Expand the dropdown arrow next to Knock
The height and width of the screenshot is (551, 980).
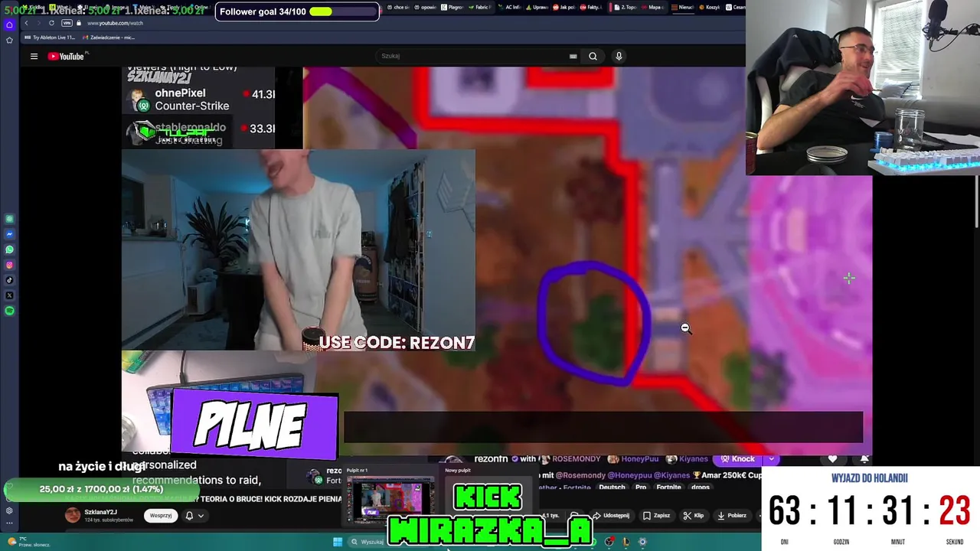point(771,459)
